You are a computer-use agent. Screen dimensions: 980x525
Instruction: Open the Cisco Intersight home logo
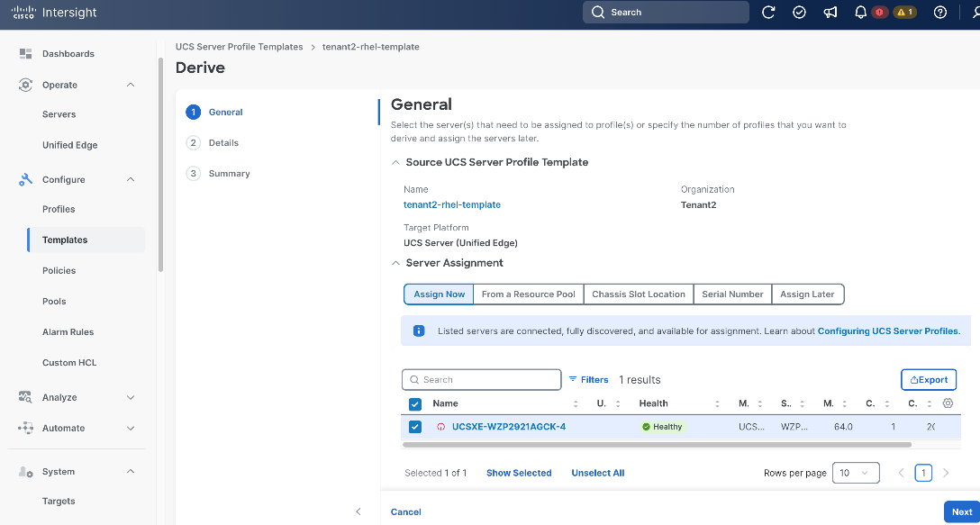point(54,13)
